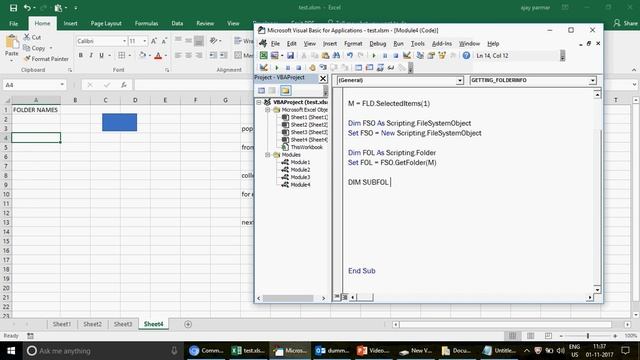Click the Windows Start button
The width and height of the screenshot is (640, 360).
[x=11, y=351]
